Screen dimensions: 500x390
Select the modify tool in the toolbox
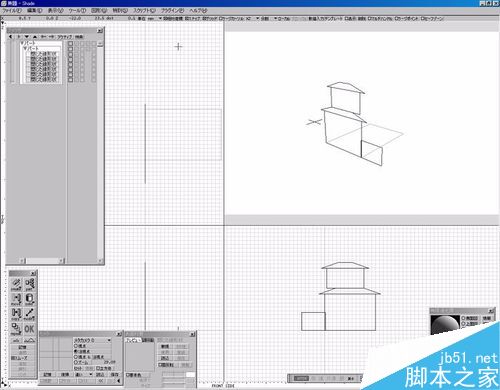pos(29,314)
